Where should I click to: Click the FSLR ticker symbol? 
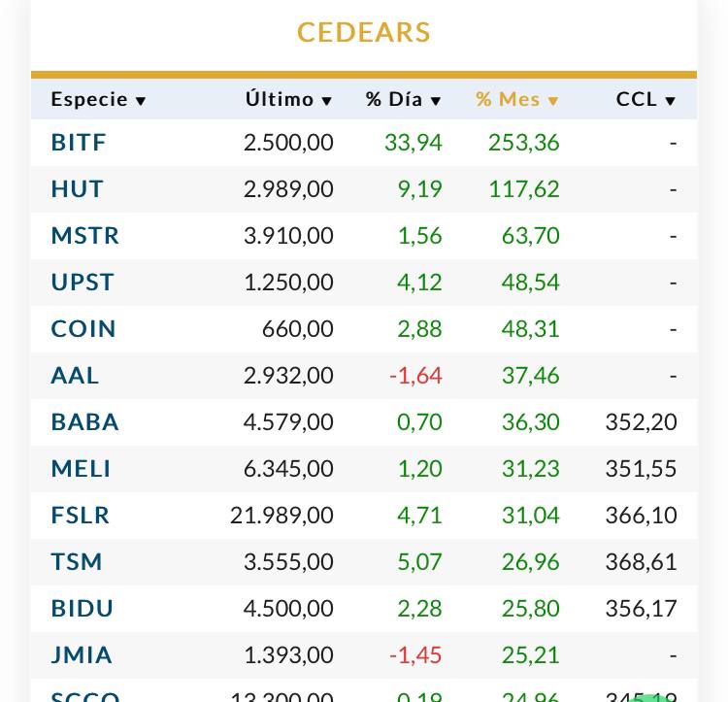pyautogui.click(x=81, y=516)
